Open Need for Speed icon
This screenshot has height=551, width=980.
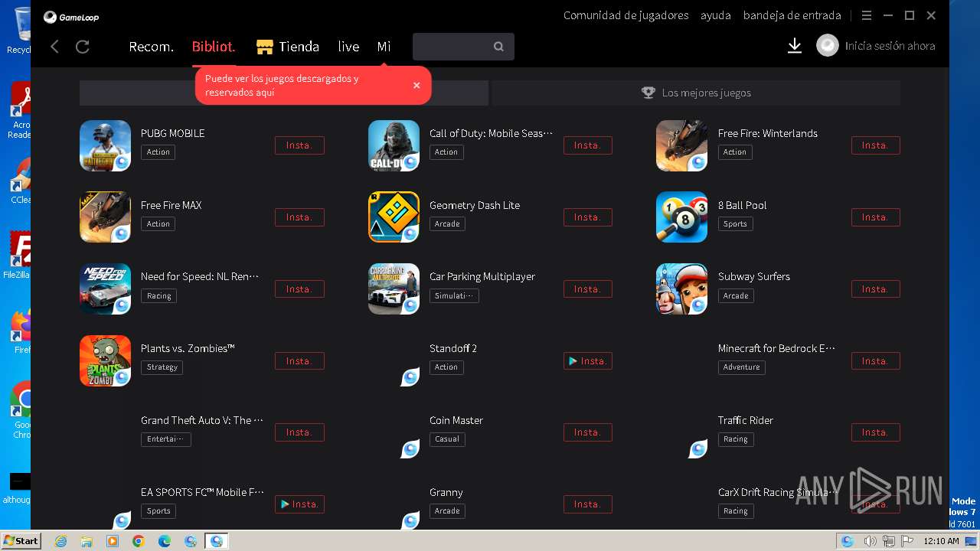click(105, 289)
